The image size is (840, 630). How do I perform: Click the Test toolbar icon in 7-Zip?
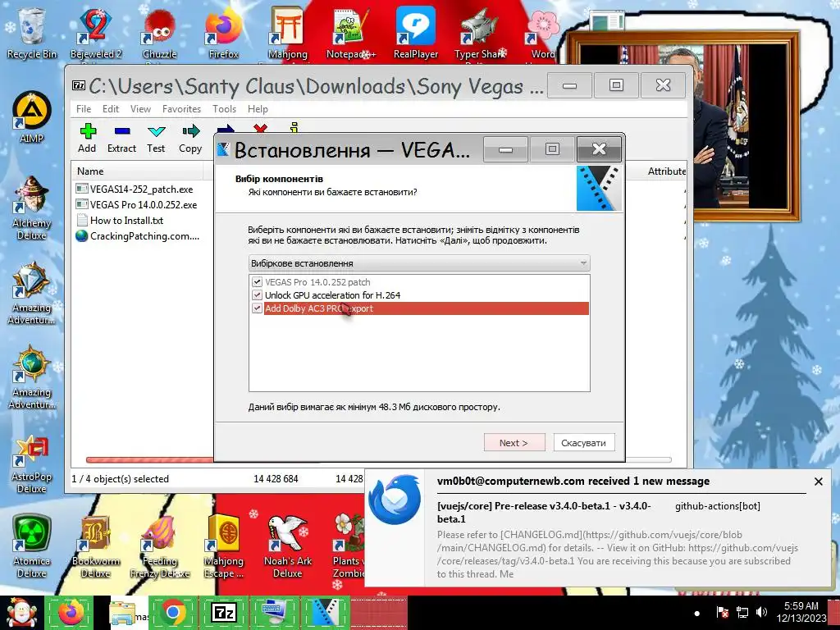156,138
